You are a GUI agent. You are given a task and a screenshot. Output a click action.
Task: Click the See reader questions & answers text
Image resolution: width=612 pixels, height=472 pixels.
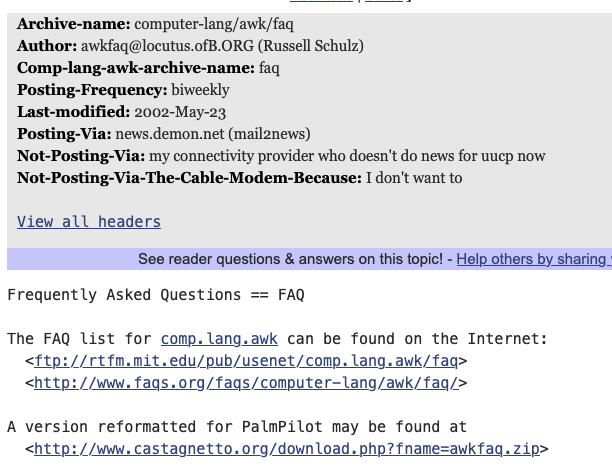pos(290,259)
